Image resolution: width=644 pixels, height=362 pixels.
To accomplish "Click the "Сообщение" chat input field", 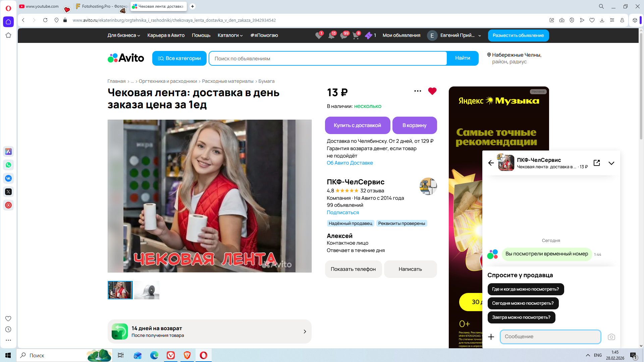I will pyautogui.click(x=550, y=337).
